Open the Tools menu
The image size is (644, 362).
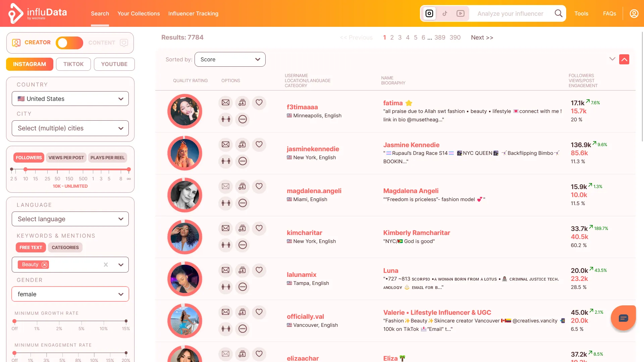click(581, 14)
